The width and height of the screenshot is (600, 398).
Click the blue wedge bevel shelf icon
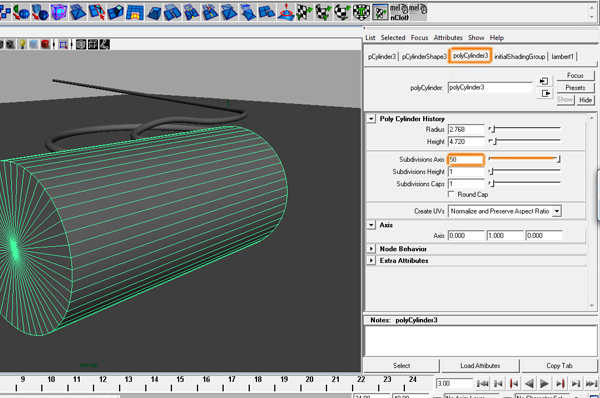click(x=153, y=13)
